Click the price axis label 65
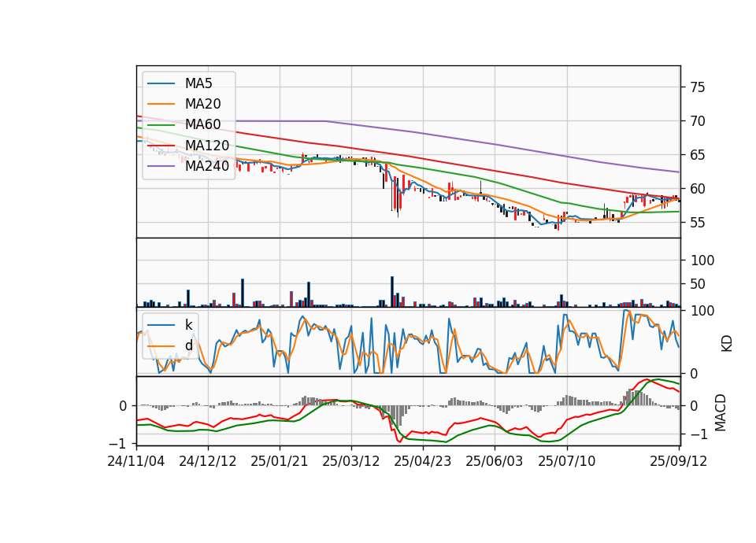Screen dimensions: 756x543 (x=697, y=155)
